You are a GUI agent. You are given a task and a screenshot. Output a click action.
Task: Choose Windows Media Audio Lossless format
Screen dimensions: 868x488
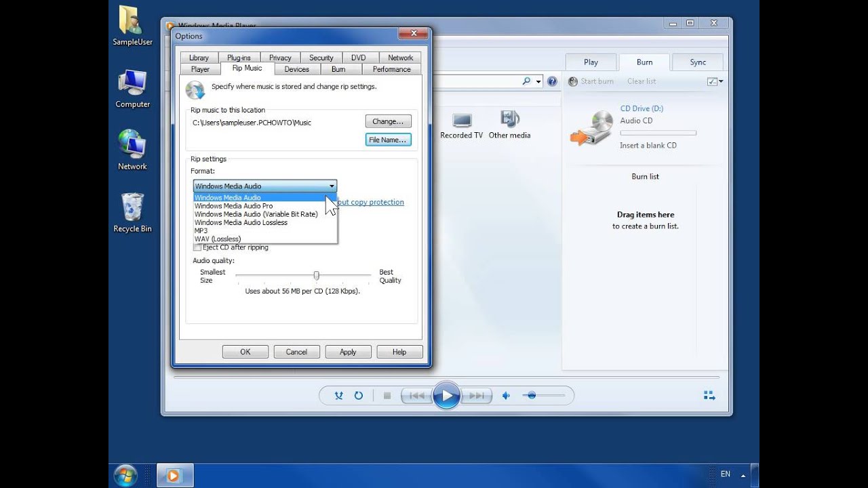click(265, 222)
